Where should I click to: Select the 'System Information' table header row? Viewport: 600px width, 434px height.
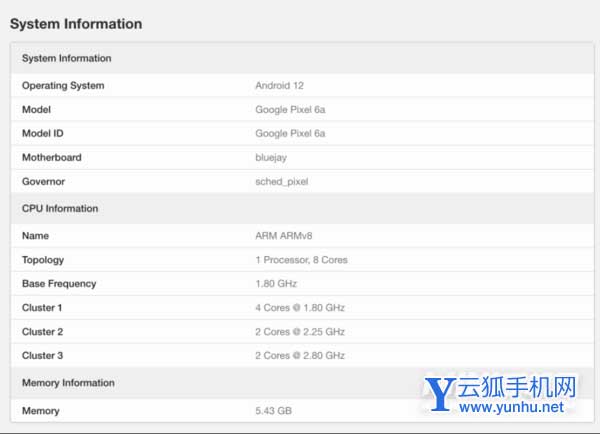point(302,58)
